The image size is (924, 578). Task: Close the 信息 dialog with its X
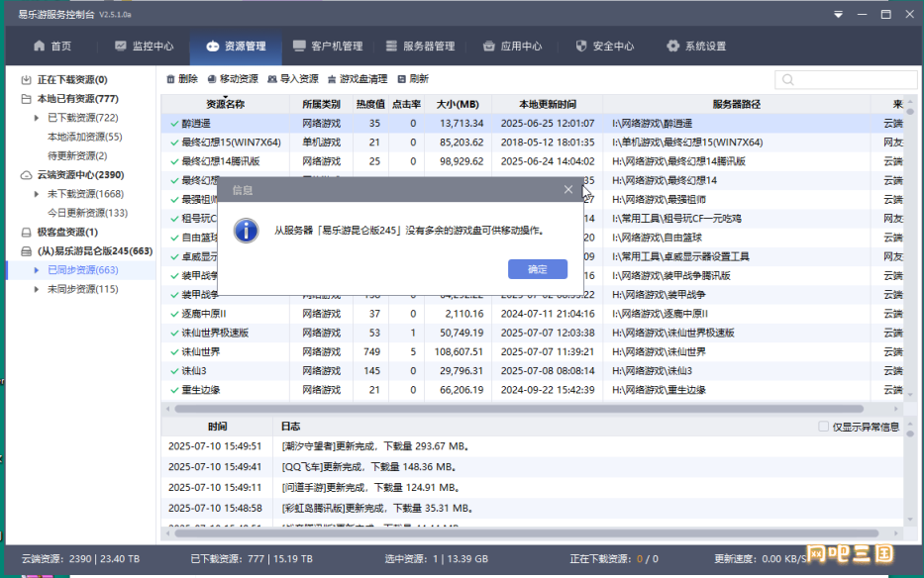pyautogui.click(x=568, y=189)
